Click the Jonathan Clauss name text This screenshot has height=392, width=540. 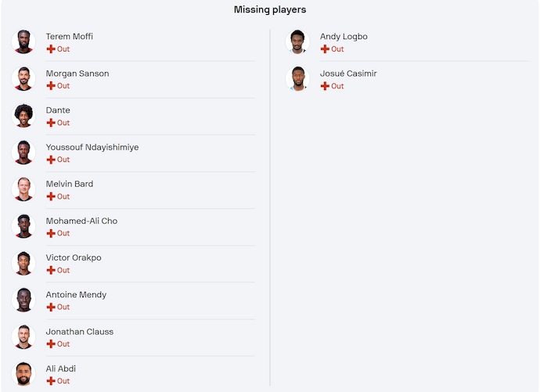(x=79, y=332)
